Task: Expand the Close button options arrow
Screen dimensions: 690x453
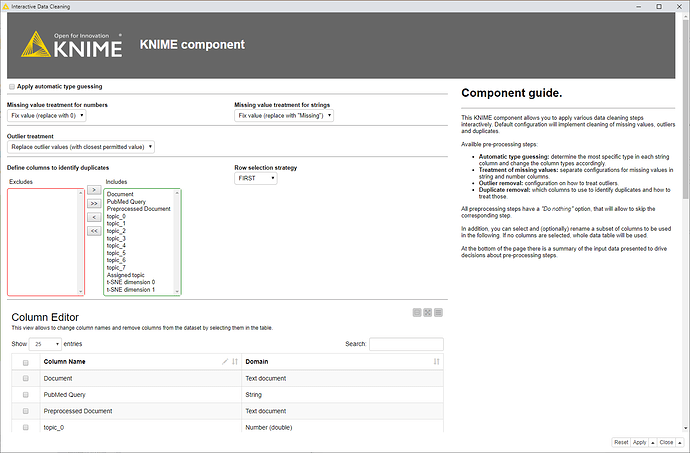Action: point(680,442)
